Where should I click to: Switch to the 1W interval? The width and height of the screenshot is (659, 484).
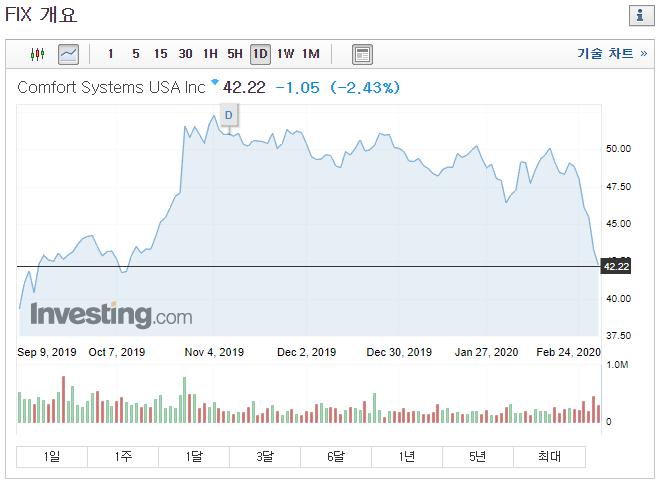(285, 54)
